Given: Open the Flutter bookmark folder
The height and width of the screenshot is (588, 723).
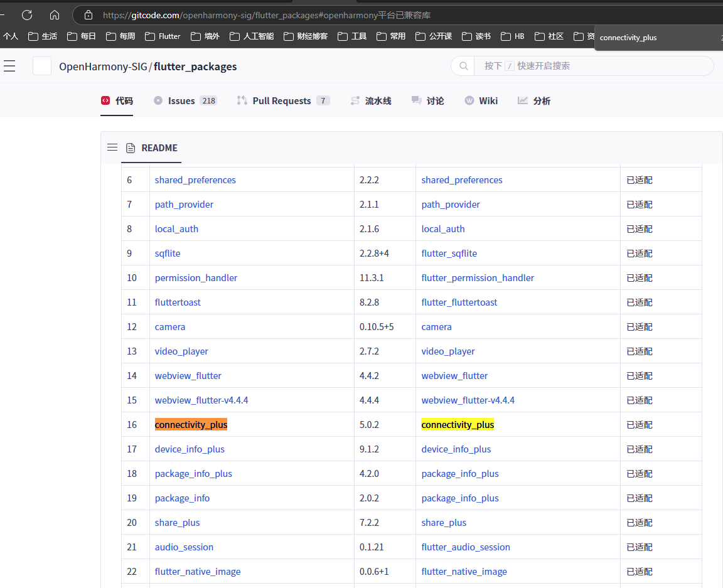Looking at the screenshot, I should tap(163, 36).
